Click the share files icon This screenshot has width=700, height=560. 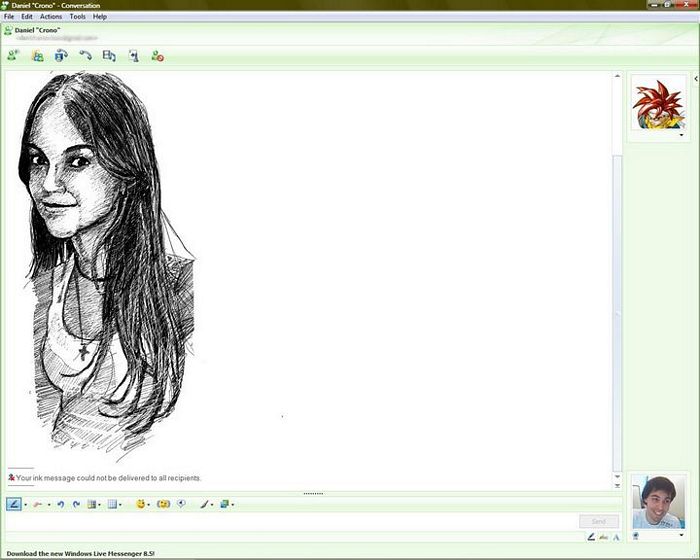37,56
